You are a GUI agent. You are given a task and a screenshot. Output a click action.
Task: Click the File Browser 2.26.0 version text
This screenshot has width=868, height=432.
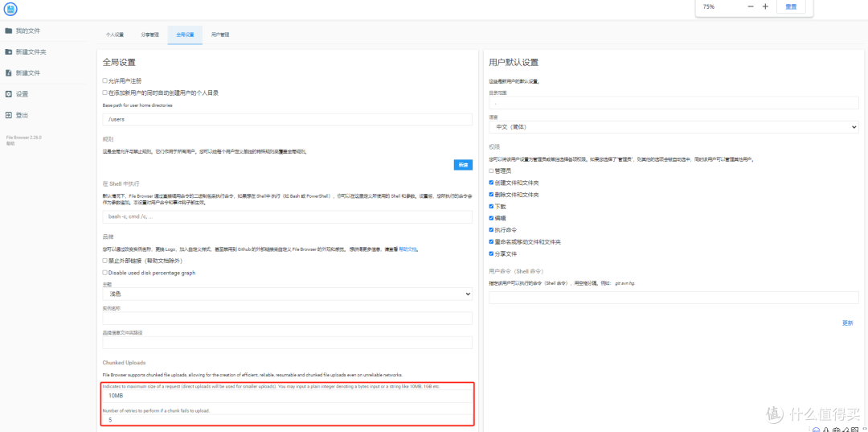24,138
